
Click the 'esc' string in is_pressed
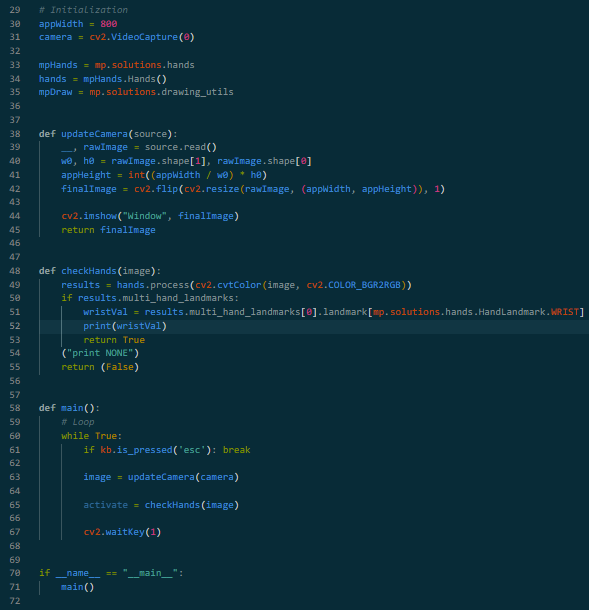coord(192,450)
